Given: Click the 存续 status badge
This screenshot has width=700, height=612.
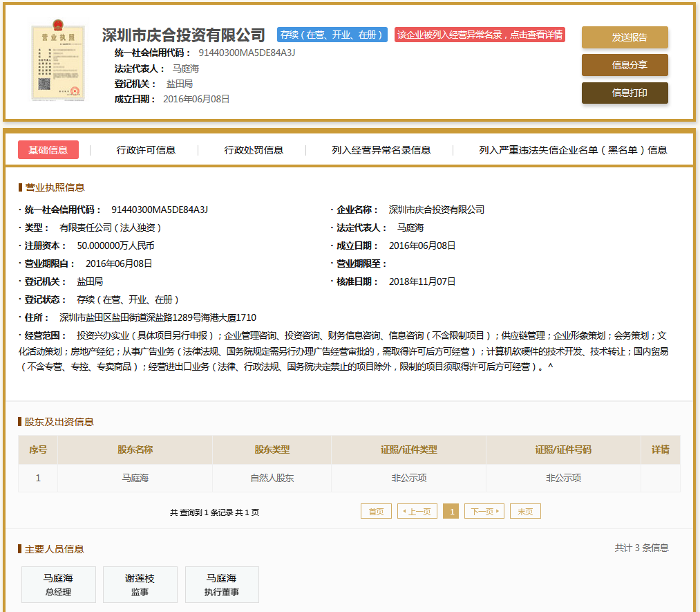Looking at the screenshot, I should click(332, 35).
